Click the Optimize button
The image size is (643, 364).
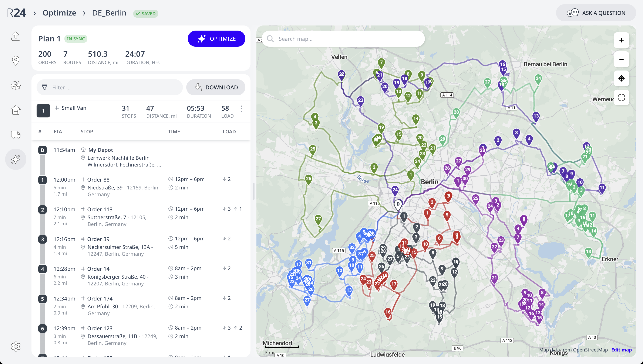coord(216,39)
